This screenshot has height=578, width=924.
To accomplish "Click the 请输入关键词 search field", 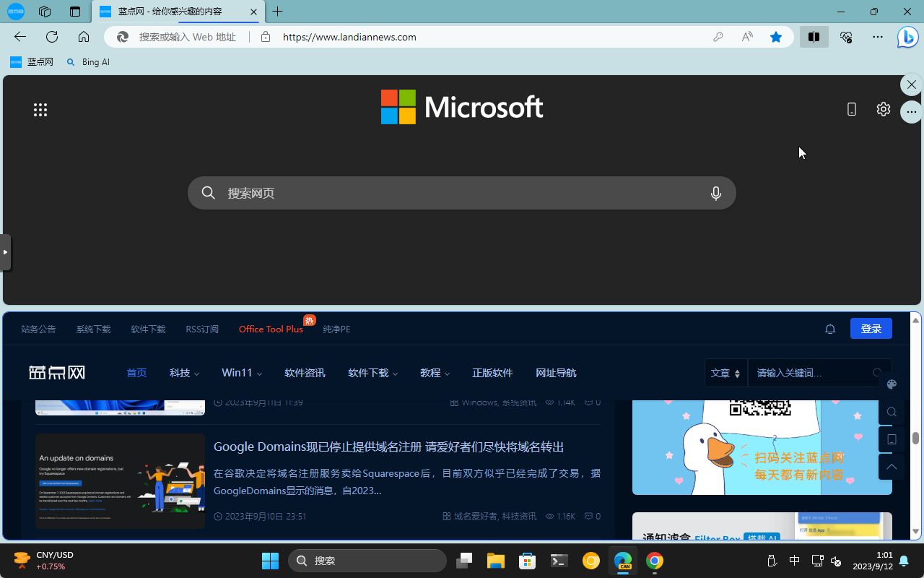I will click(810, 373).
